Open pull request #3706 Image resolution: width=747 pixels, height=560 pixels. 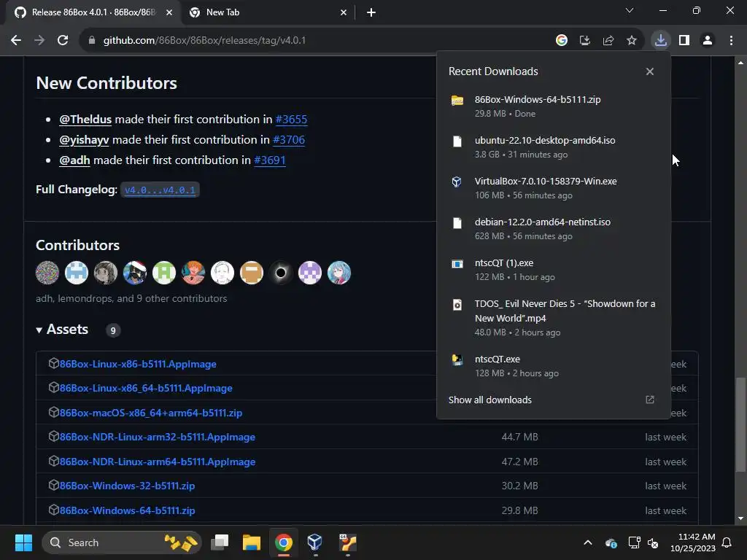tap(289, 139)
